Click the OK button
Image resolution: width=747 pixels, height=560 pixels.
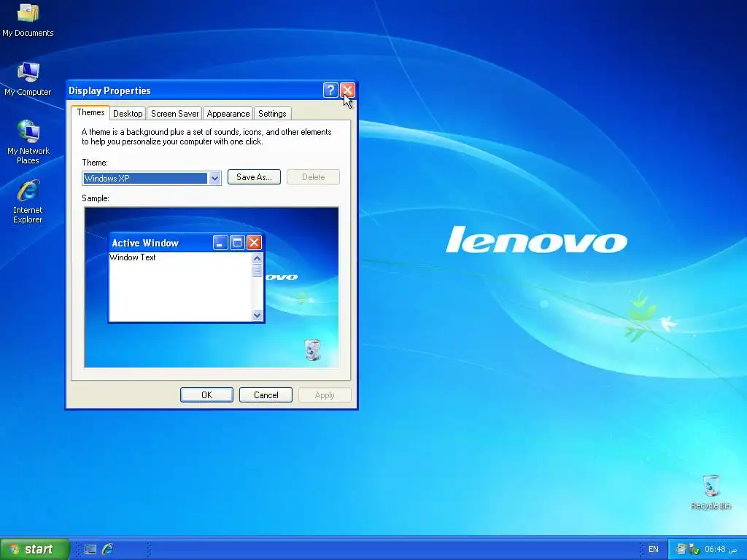(x=206, y=394)
